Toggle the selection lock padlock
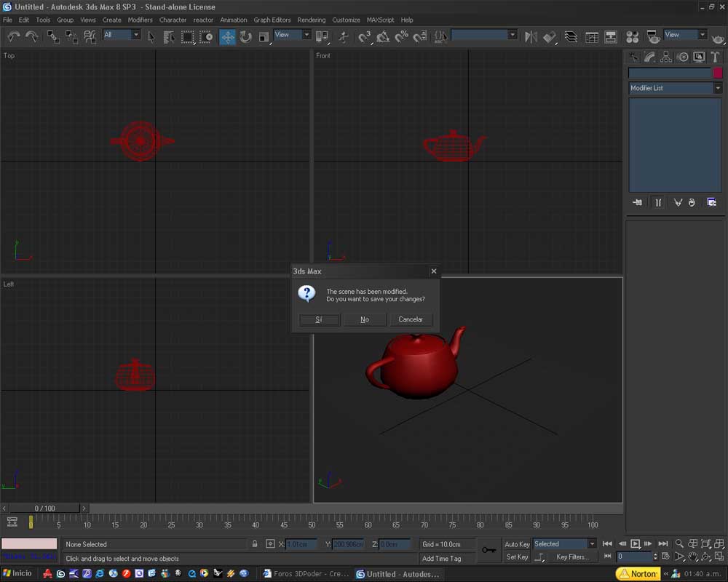 (x=255, y=544)
